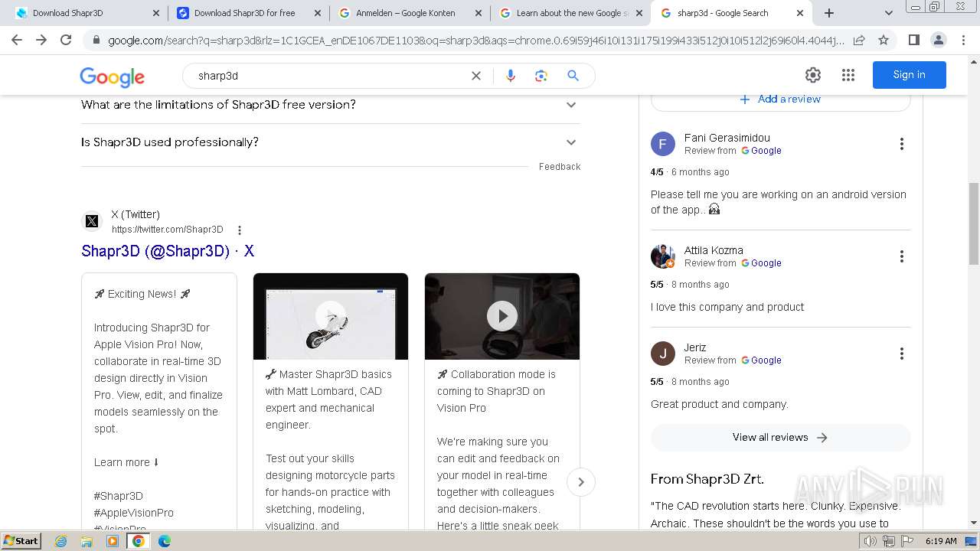Image resolution: width=980 pixels, height=551 pixels.
Task: Clear the search box with the X icon
Action: [476, 76]
